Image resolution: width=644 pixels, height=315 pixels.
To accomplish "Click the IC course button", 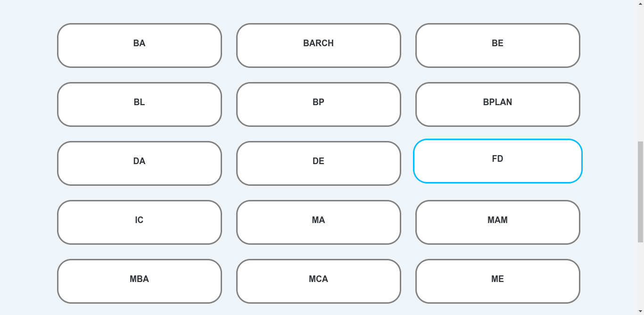I will 140,222.
